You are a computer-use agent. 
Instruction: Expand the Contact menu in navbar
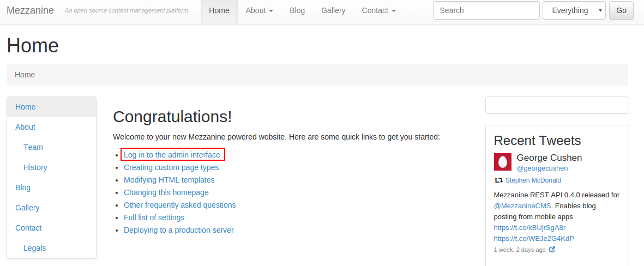[x=378, y=11]
